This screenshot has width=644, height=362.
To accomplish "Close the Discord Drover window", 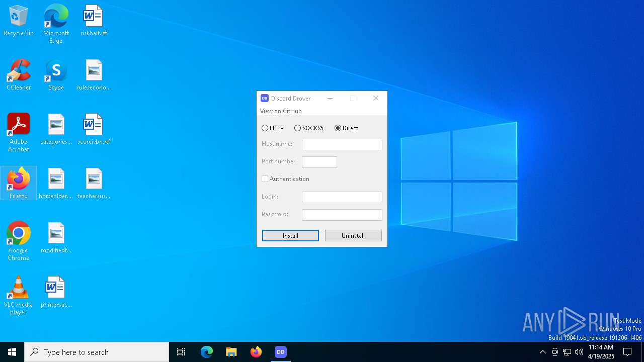I will pos(376,98).
